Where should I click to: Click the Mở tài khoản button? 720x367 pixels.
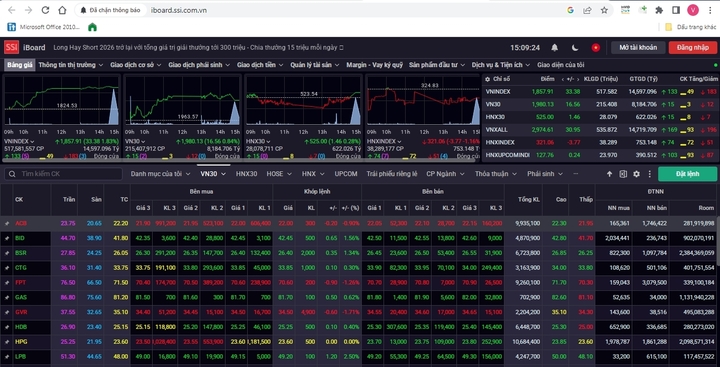point(638,48)
